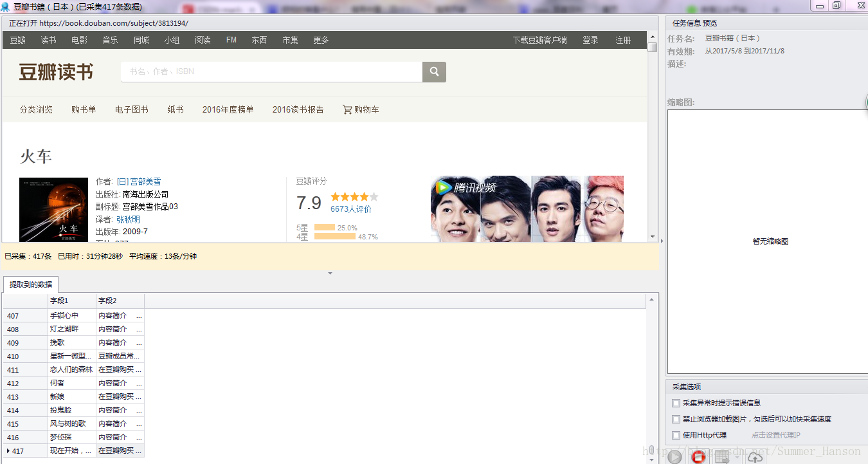
Task: Click 豆瓣成员常… cell in row 410
Action: point(120,356)
